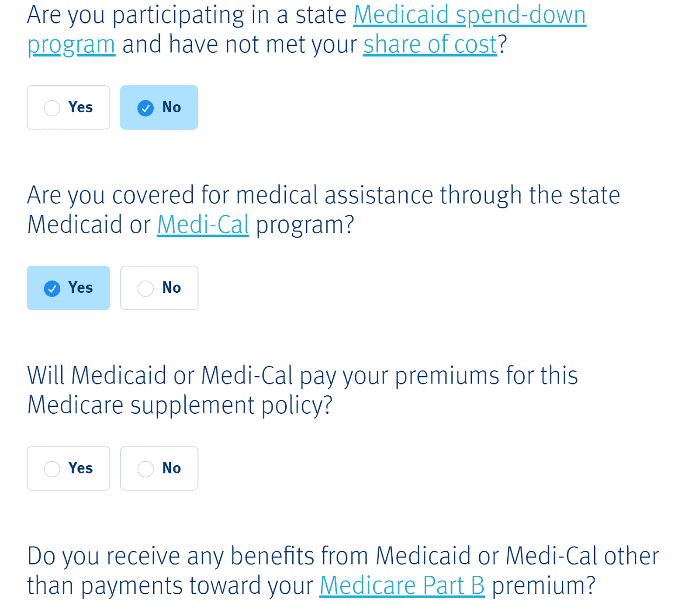The height and width of the screenshot is (616, 699).
Task: Click the blue checkmark in spend-down No option
Action: click(x=145, y=108)
